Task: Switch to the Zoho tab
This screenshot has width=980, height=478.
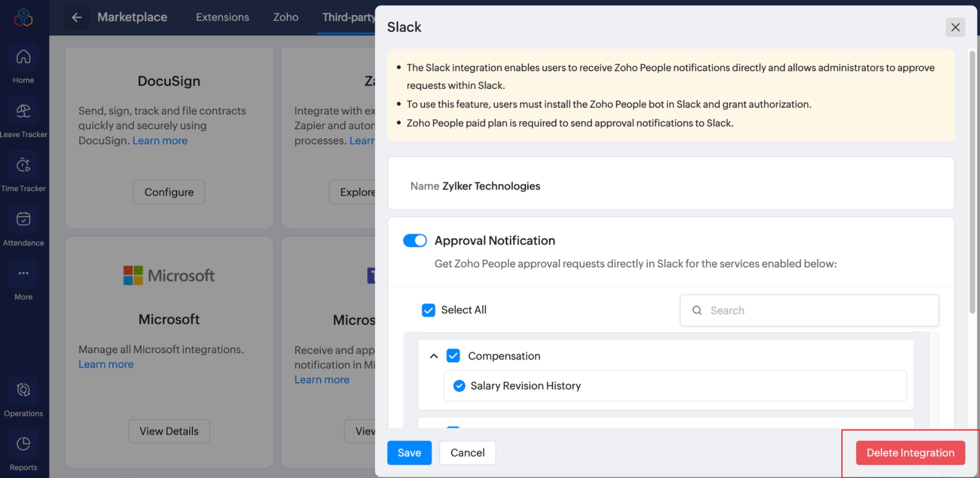Action: point(285,17)
